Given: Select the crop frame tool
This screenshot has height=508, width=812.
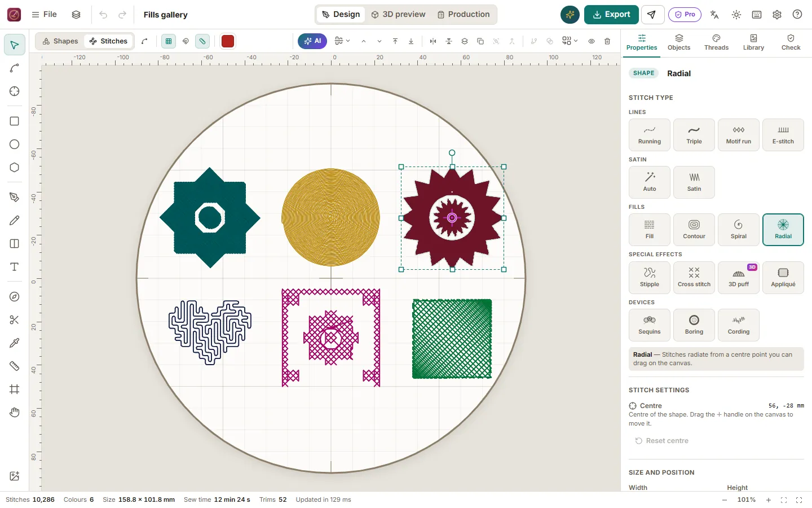Looking at the screenshot, I should coord(15,389).
